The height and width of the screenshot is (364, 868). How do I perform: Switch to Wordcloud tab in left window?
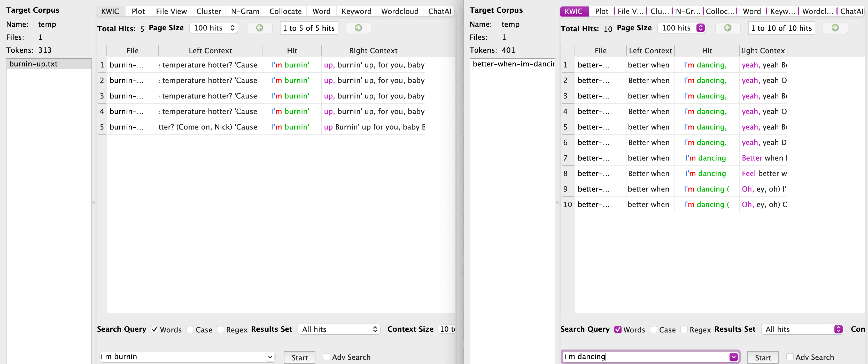coord(400,11)
